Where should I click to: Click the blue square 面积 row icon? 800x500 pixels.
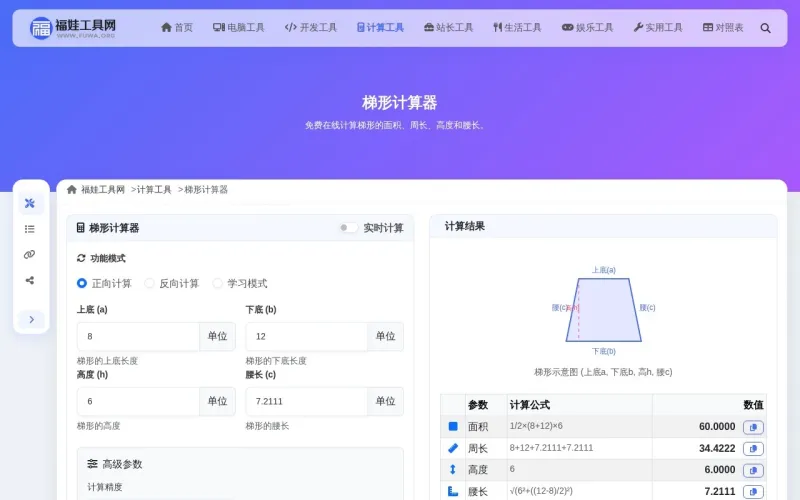[453, 426]
